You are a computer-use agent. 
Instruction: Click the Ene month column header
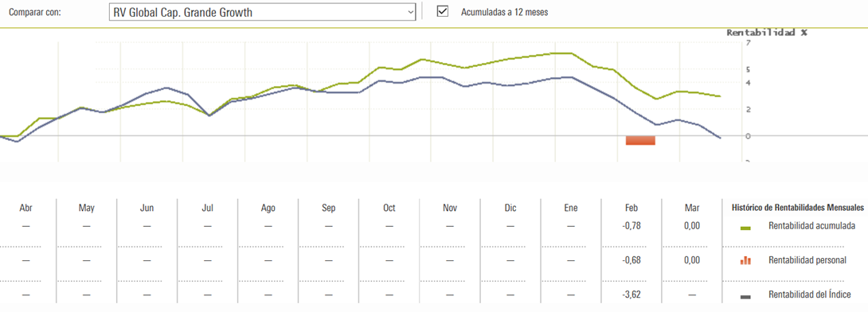click(571, 208)
